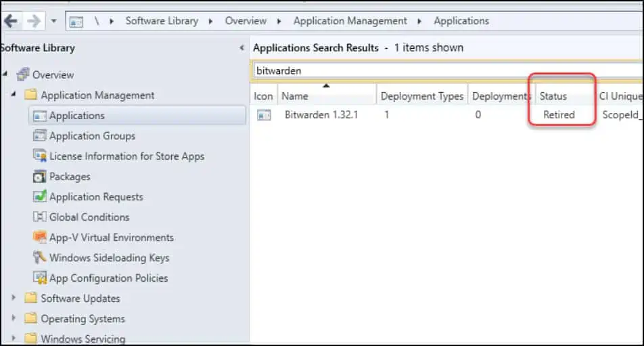
Task: Select the Windows Servicing tree item
Action: pyautogui.click(x=83, y=339)
